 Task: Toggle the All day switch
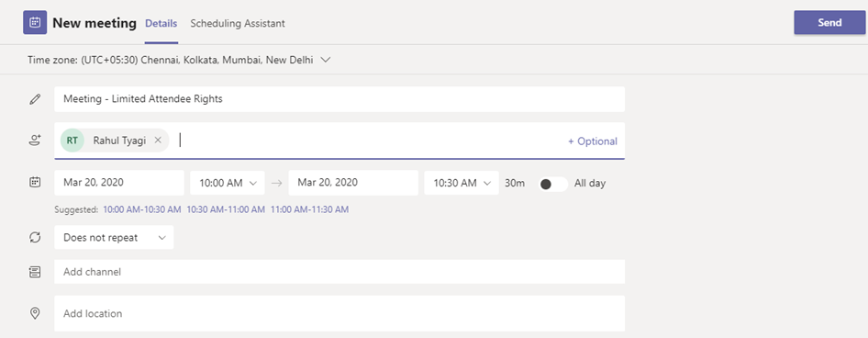coord(553,184)
